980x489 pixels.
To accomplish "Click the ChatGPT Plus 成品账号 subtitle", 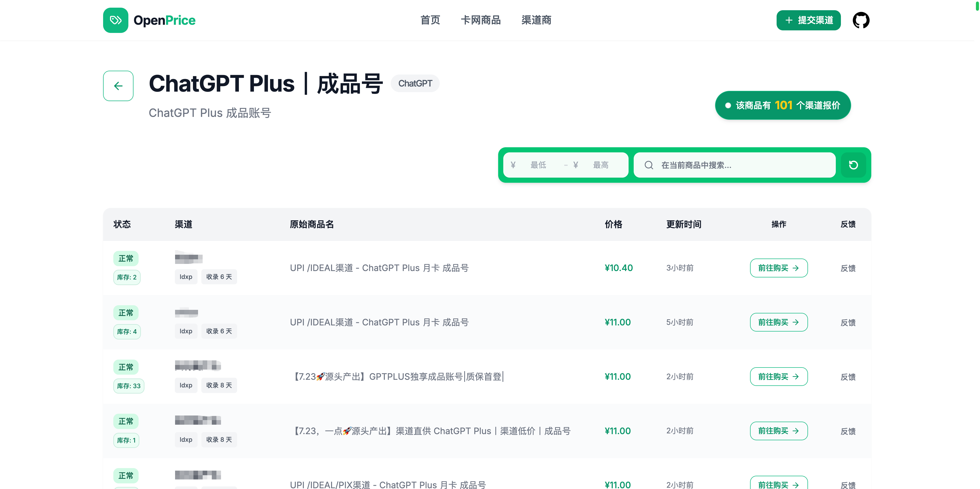I will 210,113.
